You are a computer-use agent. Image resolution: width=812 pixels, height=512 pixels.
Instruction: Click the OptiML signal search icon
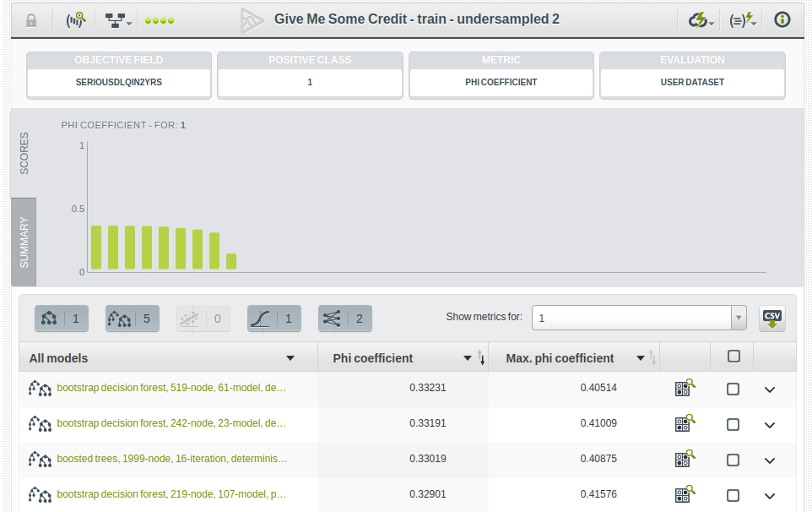76,20
